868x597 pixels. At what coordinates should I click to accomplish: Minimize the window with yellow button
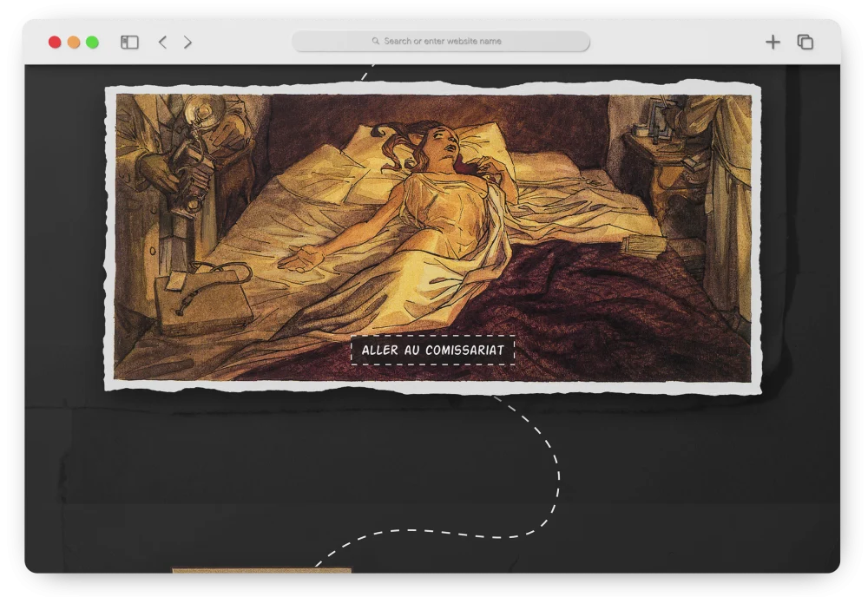(74, 42)
